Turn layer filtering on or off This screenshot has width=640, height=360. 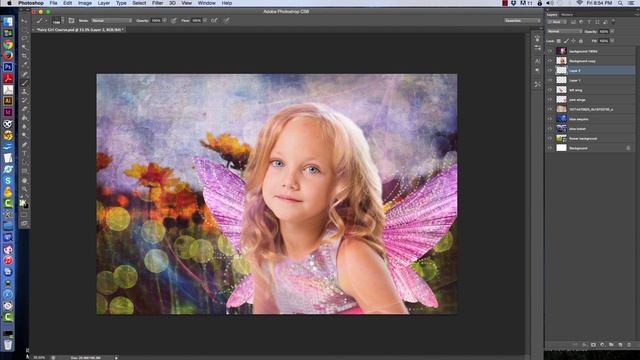613,22
